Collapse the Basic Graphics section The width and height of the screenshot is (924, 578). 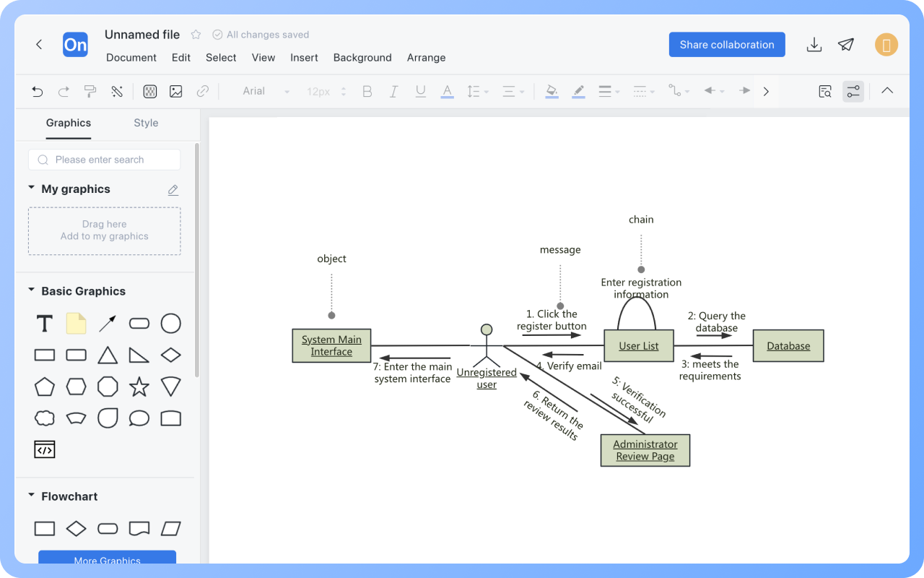coord(31,290)
